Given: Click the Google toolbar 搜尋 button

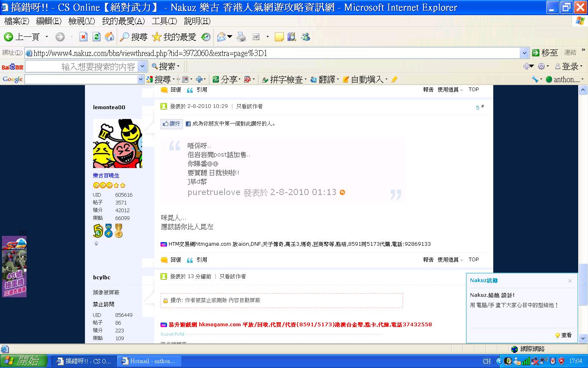Looking at the screenshot, I should coord(159,79).
